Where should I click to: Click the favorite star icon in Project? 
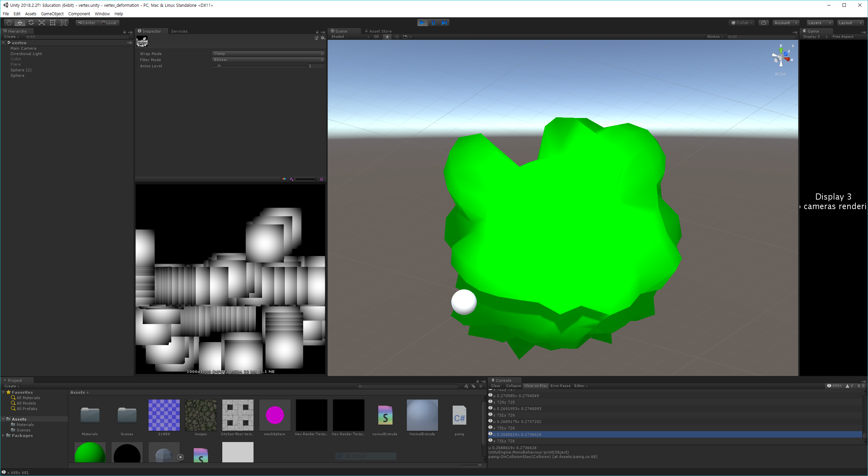coord(481,386)
